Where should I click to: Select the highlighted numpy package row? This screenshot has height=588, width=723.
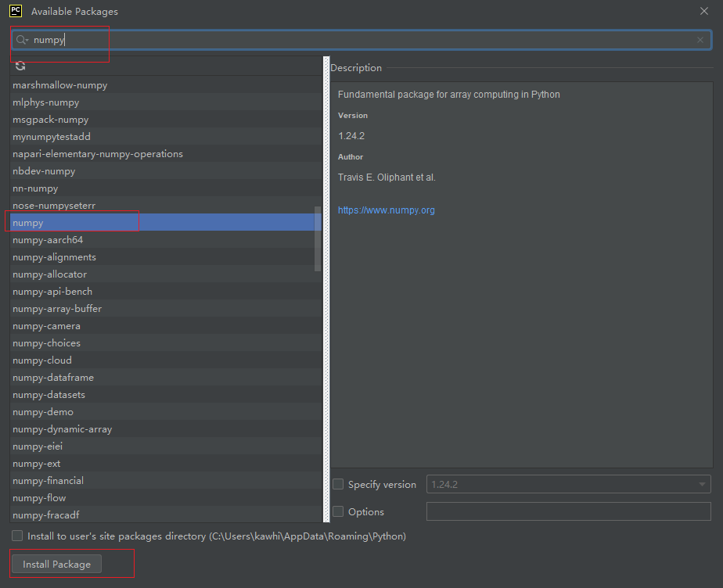coord(166,223)
